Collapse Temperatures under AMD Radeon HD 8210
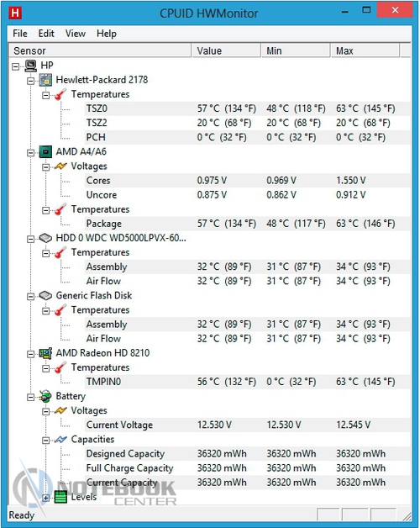The image size is (420, 528). [x=45, y=369]
